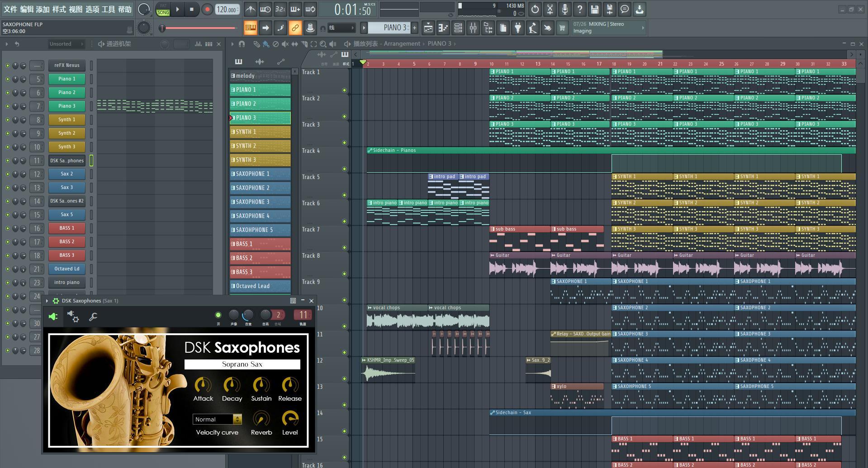
Task: Save project with the floppy disk icon
Action: 595,9
